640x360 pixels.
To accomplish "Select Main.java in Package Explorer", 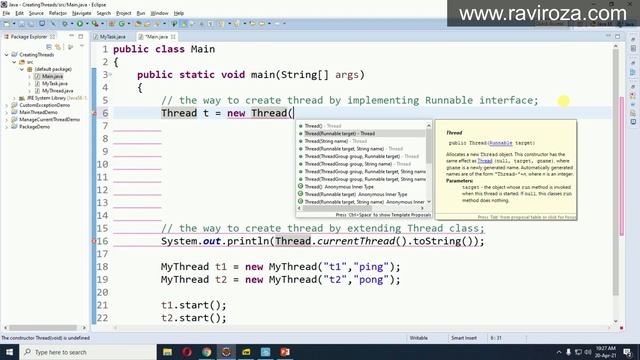I will 52,76.
